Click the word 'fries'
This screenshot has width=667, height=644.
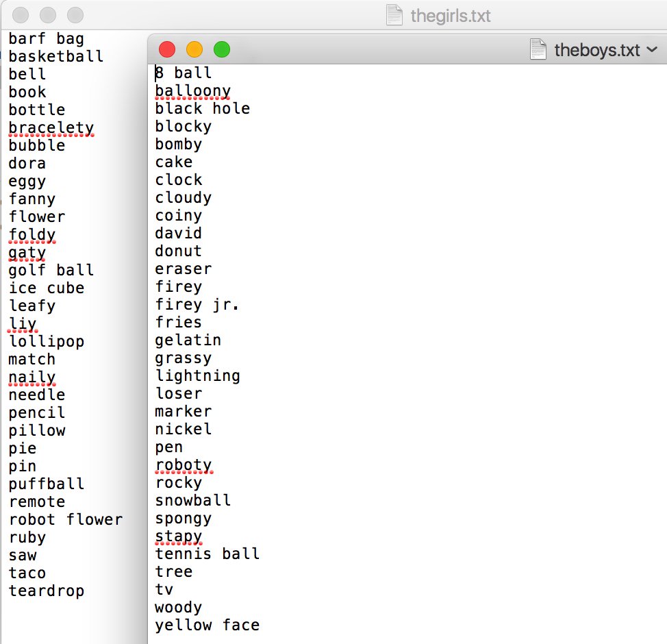tap(178, 322)
